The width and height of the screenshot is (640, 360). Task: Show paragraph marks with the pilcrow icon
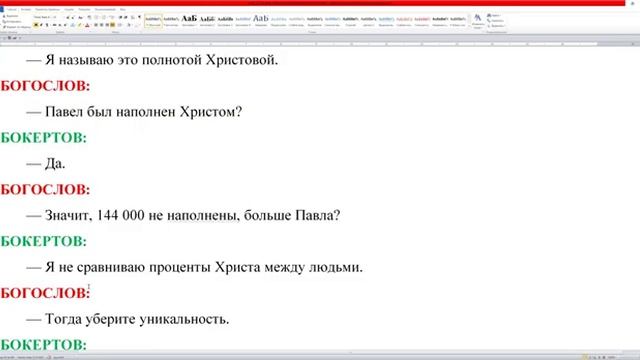139,17
